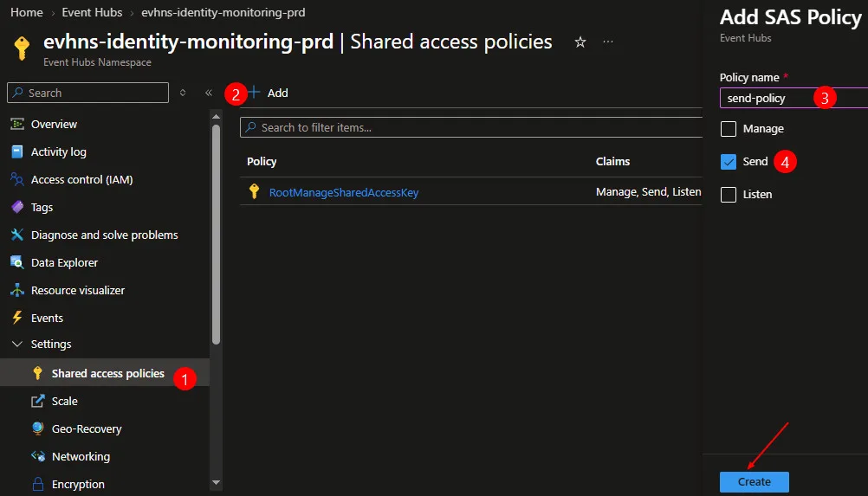868x496 pixels.
Task: Open Resource visualizer menu item
Action: pyautogui.click(x=77, y=290)
